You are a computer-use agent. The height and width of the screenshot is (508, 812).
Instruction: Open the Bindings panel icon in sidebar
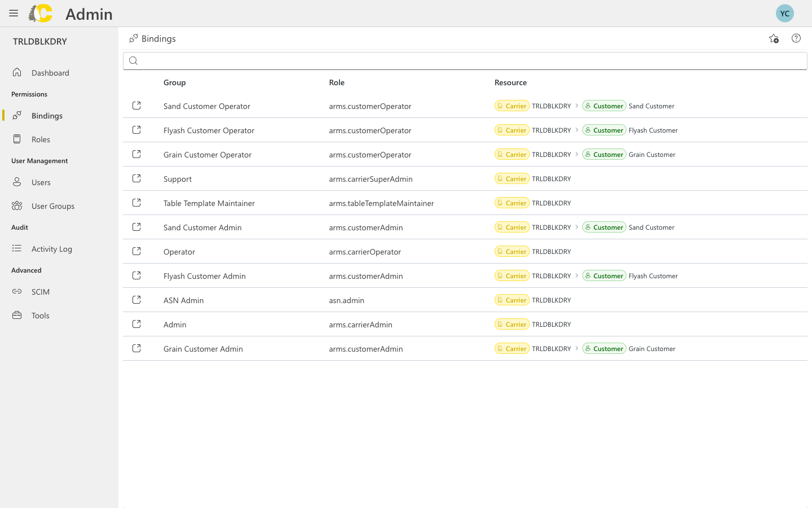point(16,115)
